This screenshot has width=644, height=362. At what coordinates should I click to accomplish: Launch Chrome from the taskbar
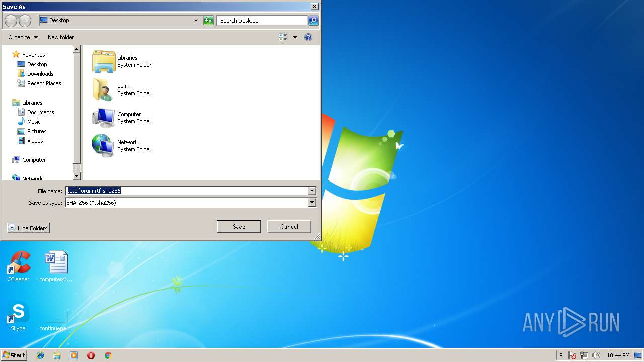pos(108,355)
